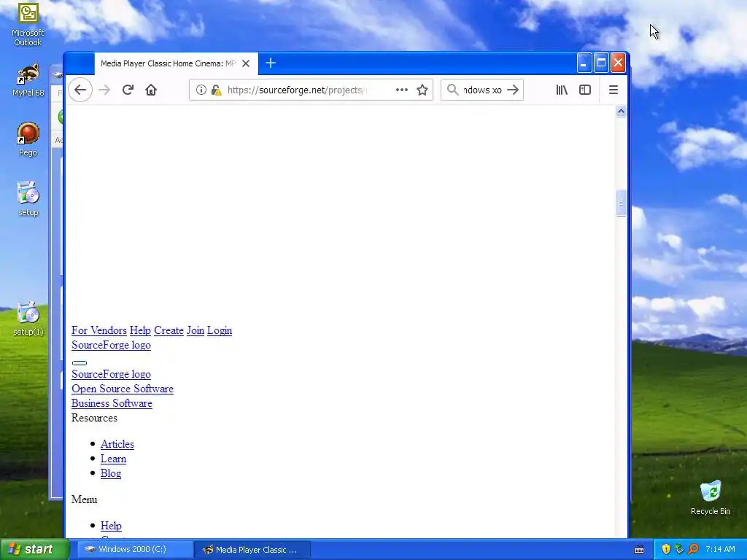The image size is (747, 560).
Task: Open the Recycle Bin icon
Action: [711, 497]
